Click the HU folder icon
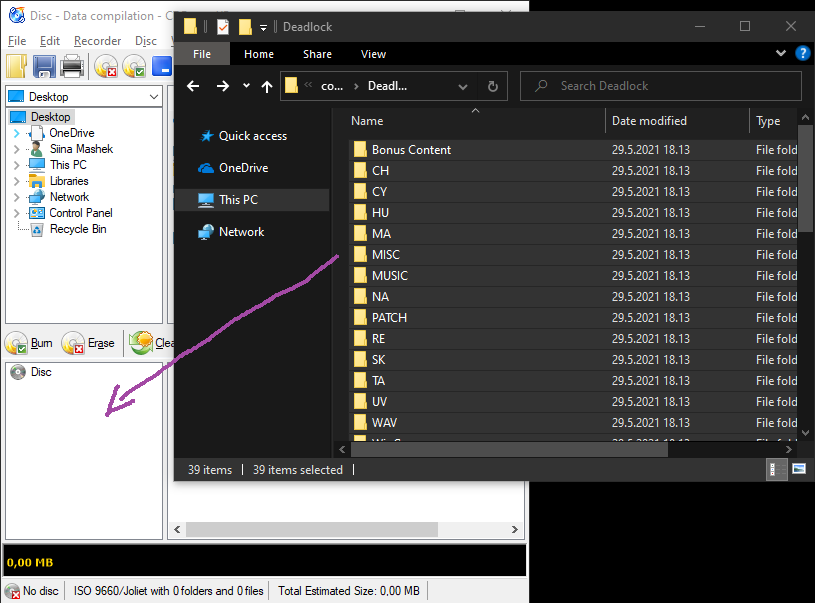 pyautogui.click(x=360, y=212)
